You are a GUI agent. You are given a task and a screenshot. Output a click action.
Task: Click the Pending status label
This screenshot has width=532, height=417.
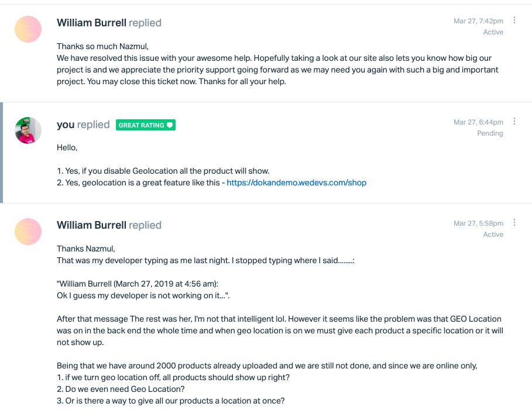(490, 133)
